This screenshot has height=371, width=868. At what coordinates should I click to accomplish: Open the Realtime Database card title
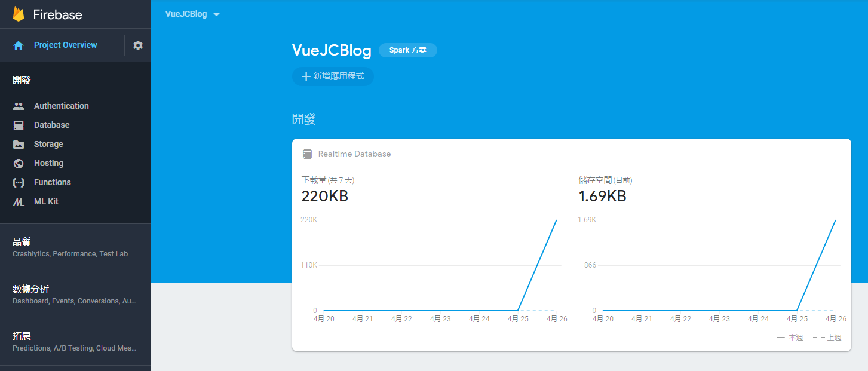click(354, 154)
